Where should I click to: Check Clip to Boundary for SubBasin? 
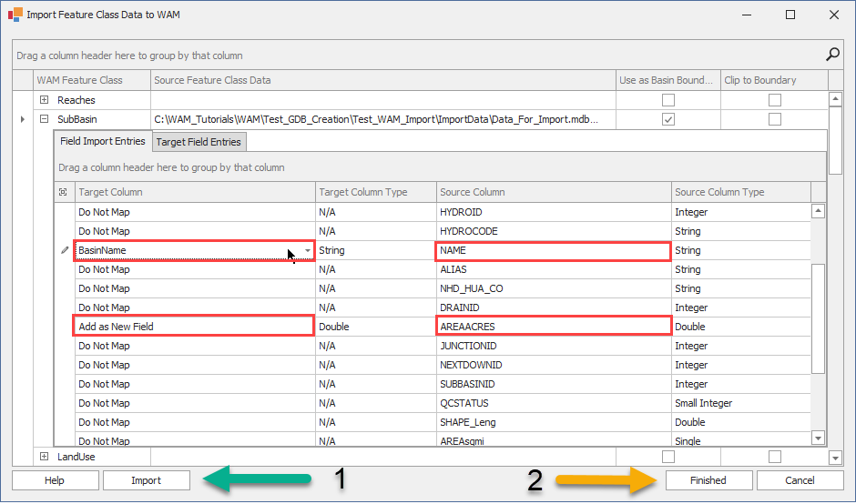click(775, 119)
